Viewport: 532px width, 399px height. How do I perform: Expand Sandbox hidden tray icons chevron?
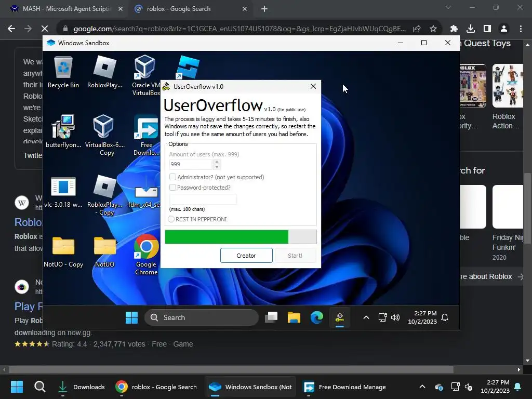tap(366, 317)
